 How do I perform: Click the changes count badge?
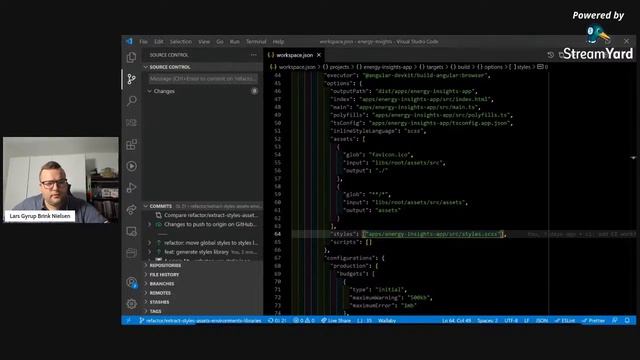254,91
